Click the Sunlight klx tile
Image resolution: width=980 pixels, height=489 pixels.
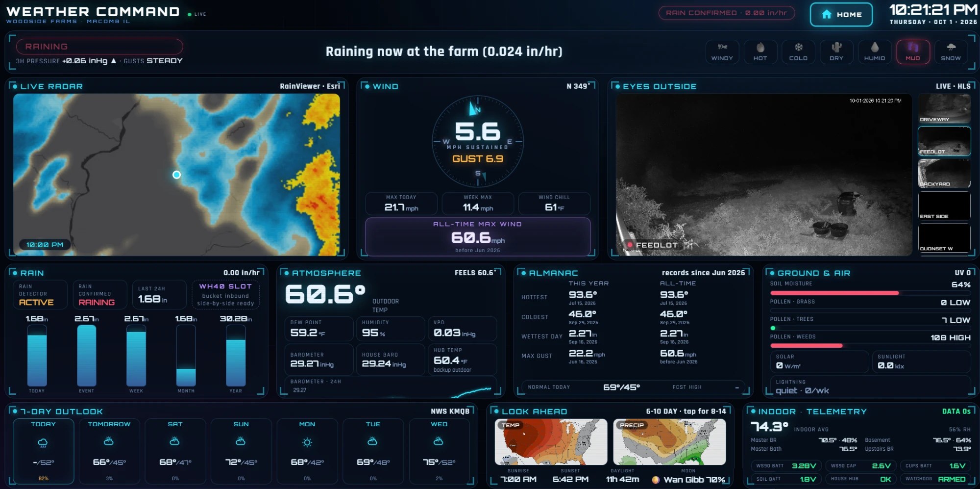coord(921,362)
